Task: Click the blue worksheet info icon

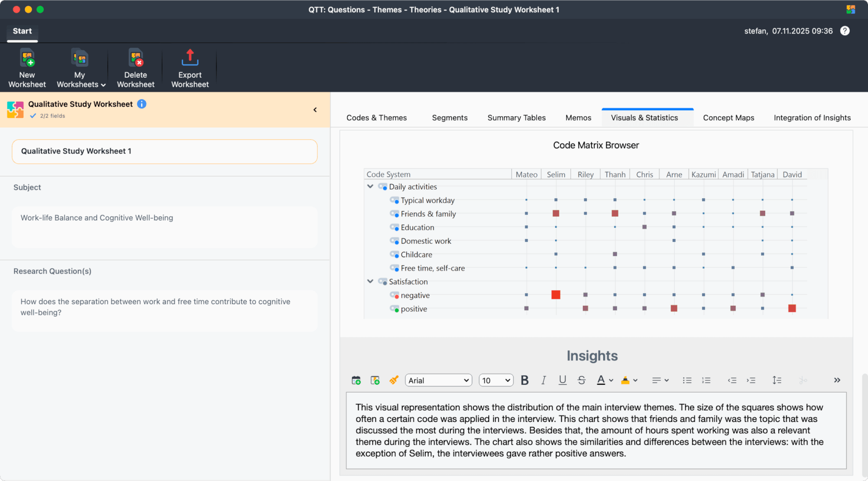Action: 141,104
